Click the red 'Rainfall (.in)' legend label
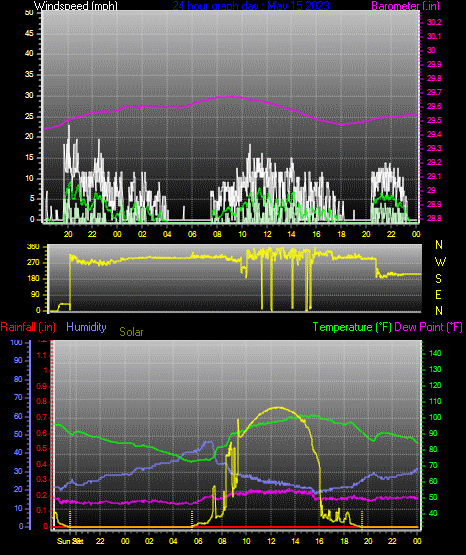This screenshot has height=555, width=466. (28, 327)
